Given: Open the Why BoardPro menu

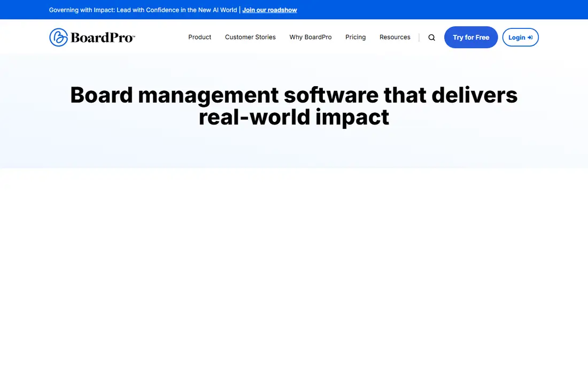Looking at the screenshot, I should point(311,37).
